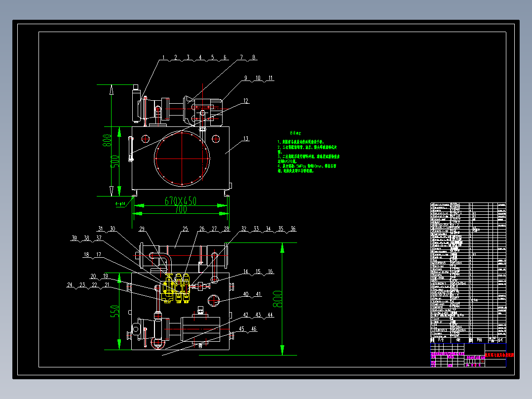The image size is (532, 399).
Task: Select part callout number 1
Action: coord(163,57)
